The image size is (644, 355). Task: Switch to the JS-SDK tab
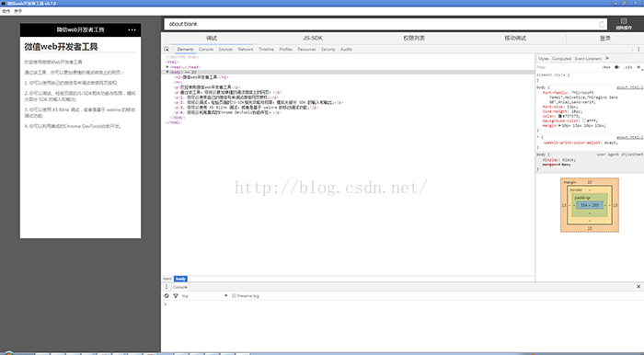[313, 39]
